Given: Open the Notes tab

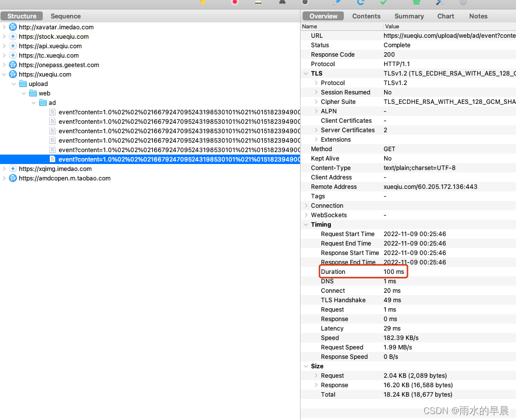Looking at the screenshot, I should pyautogui.click(x=478, y=16).
